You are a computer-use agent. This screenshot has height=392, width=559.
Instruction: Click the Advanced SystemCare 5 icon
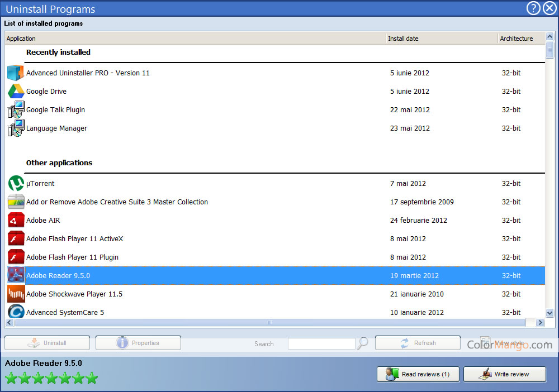[15, 312]
